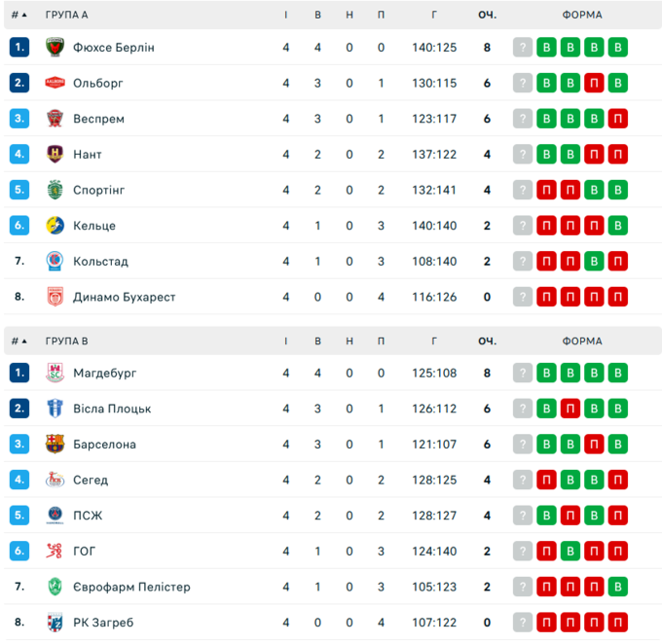Click the Sporting team badge
Viewport: 662px width, 644px height.
click(x=55, y=190)
